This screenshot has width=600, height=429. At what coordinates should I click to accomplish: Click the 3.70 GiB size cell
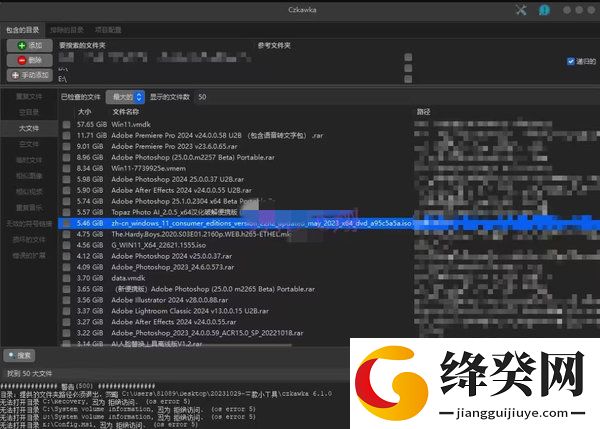click(x=90, y=278)
